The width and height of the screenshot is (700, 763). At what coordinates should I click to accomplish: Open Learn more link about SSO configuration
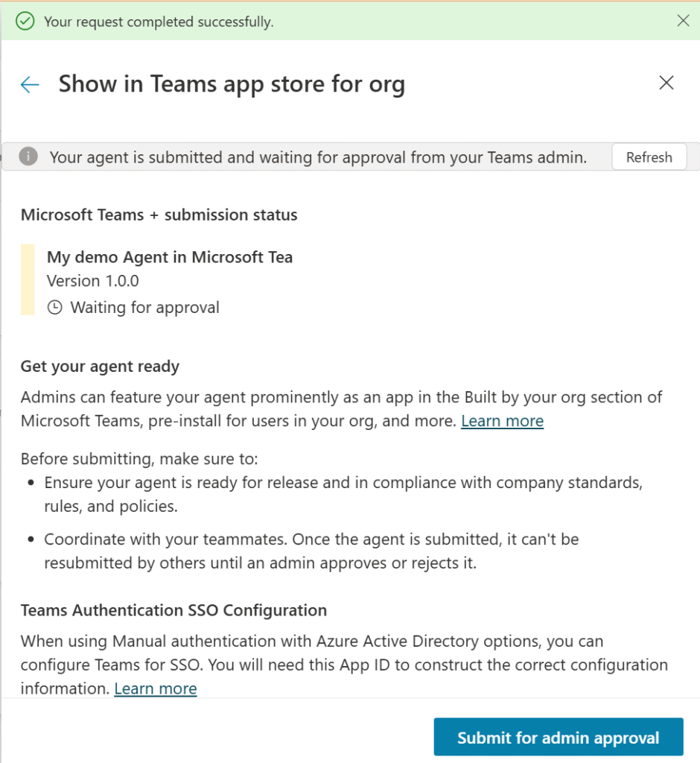[156, 688]
